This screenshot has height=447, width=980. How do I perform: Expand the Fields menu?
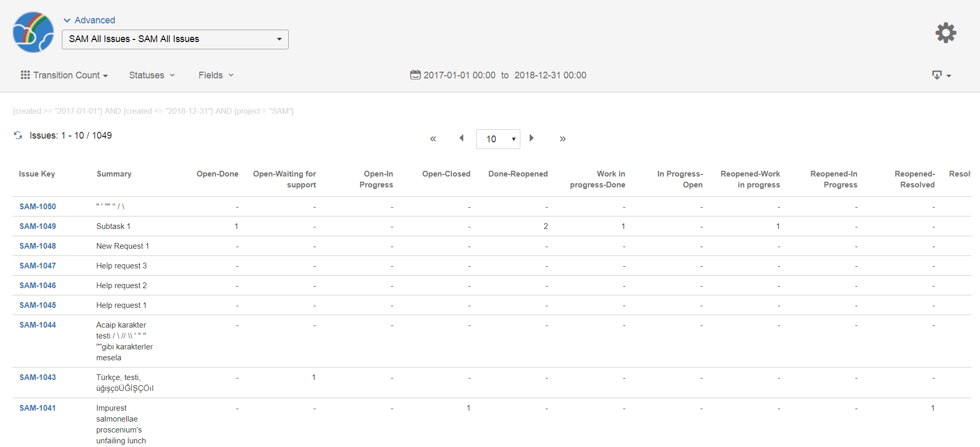coord(216,75)
